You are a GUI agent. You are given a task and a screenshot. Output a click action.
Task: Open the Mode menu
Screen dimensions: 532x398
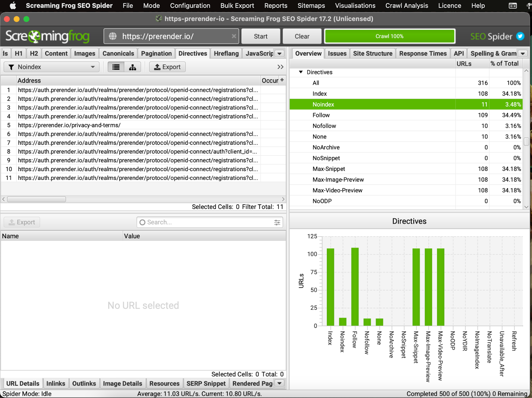click(x=152, y=6)
